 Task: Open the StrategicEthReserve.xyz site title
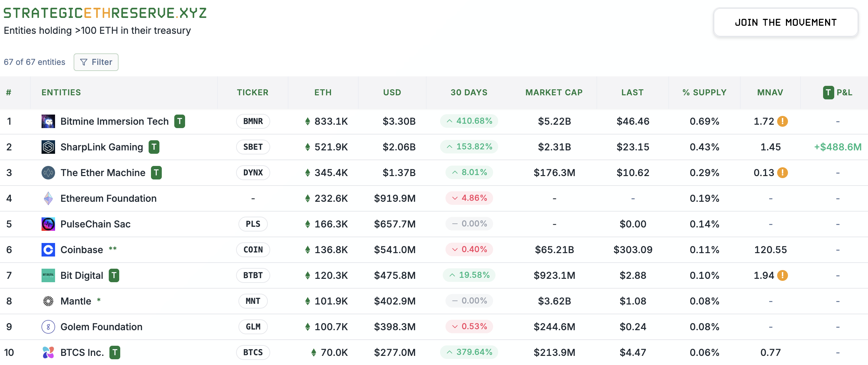[x=105, y=13]
